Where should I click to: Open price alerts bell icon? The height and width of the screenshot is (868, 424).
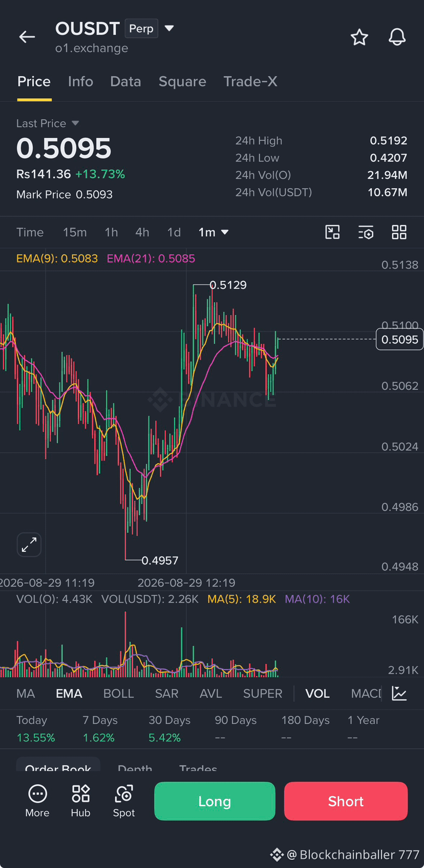point(397,37)
